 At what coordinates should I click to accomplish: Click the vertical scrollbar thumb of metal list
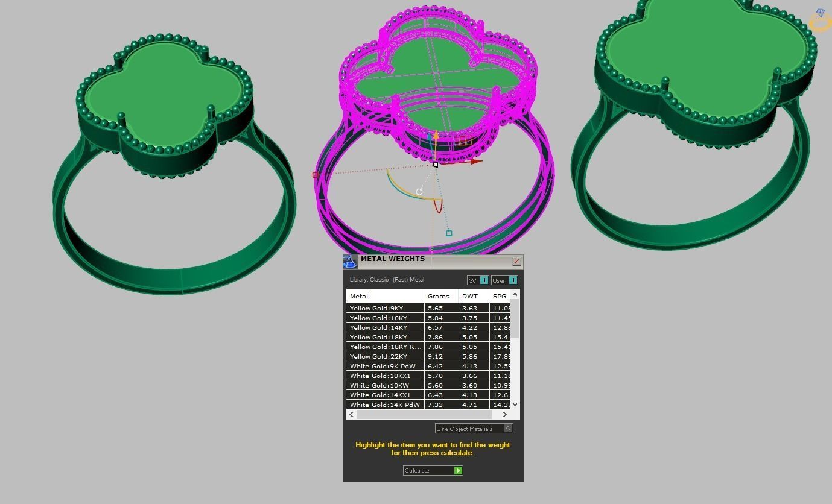(x=515, y=318)
